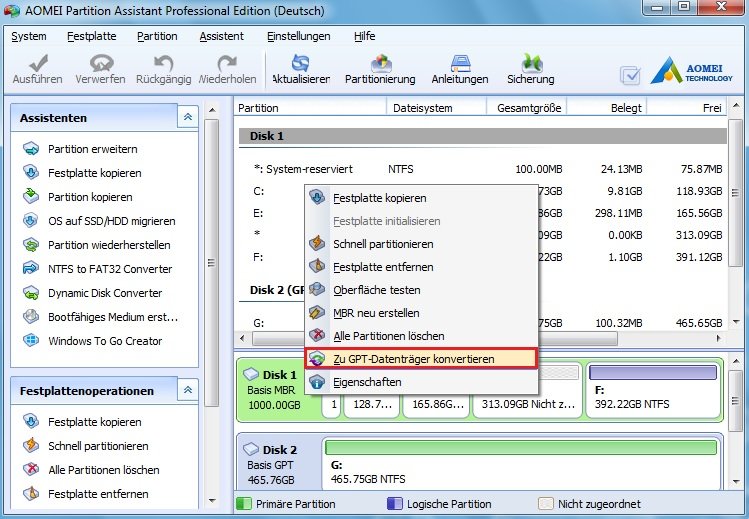Screen dimensions: 749x519
Task: Click the Windows To Go Creator icon
Action: pyautogui.click(x=31, y=340)
